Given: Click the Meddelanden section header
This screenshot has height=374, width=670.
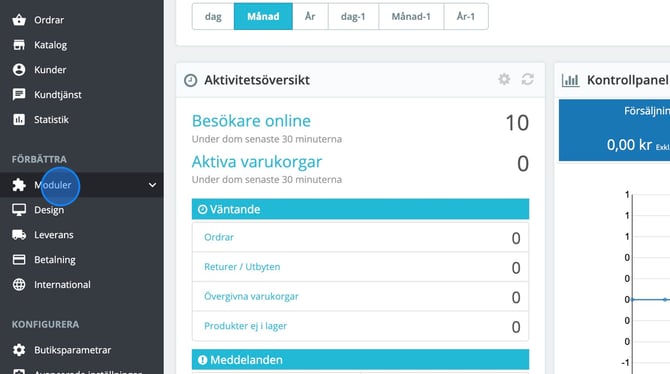Looking at the screenshot, I should 360,359.
